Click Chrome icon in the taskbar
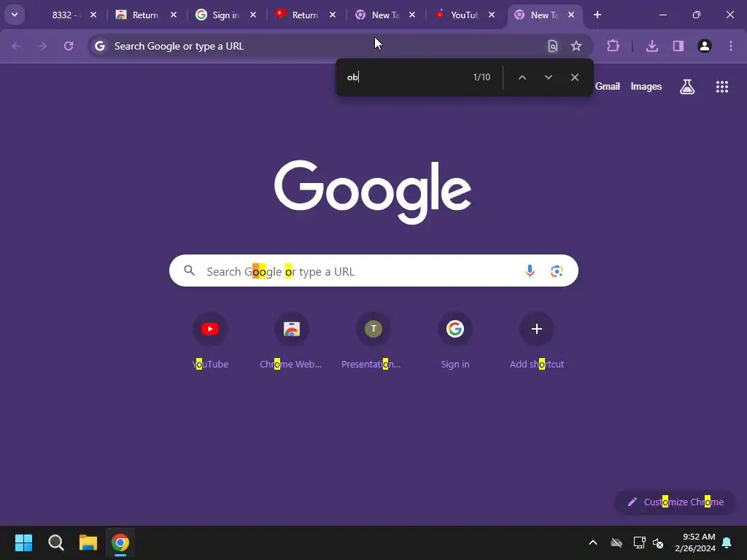Image resolution: width=747 pixels, height=560 pixels. [x=120, y=542]
